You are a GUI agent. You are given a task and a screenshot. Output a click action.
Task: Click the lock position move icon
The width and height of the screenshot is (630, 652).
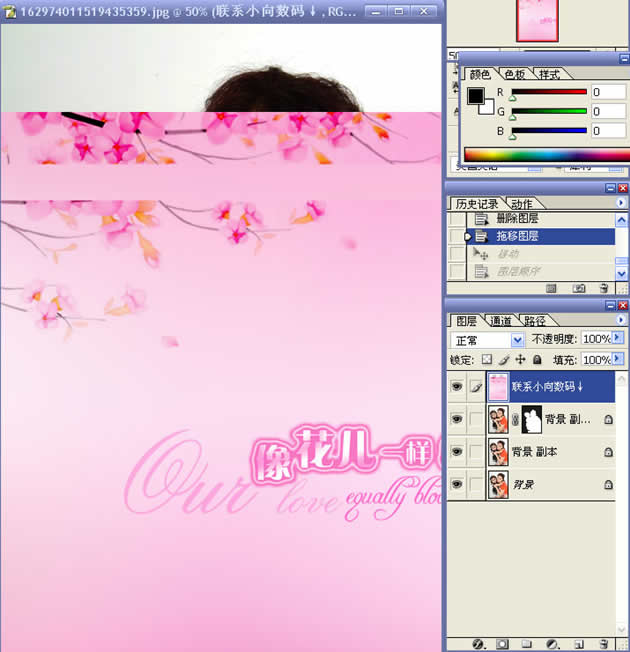tap(520, 359)
